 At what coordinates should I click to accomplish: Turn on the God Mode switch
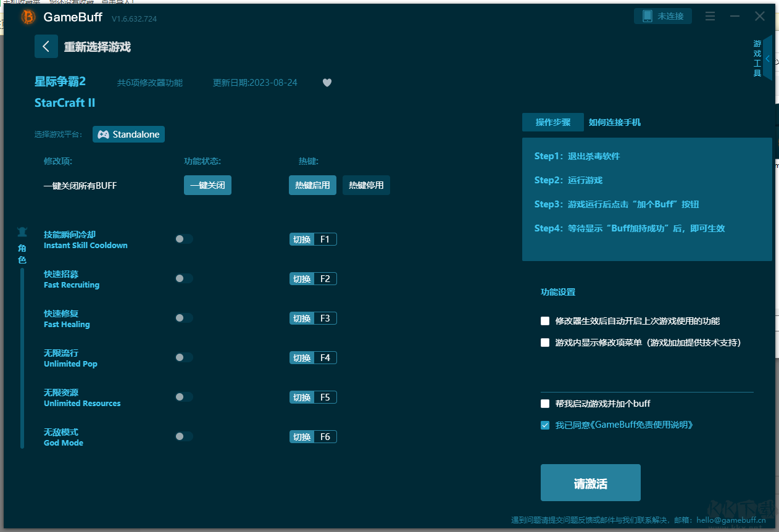tap(184, 436)
